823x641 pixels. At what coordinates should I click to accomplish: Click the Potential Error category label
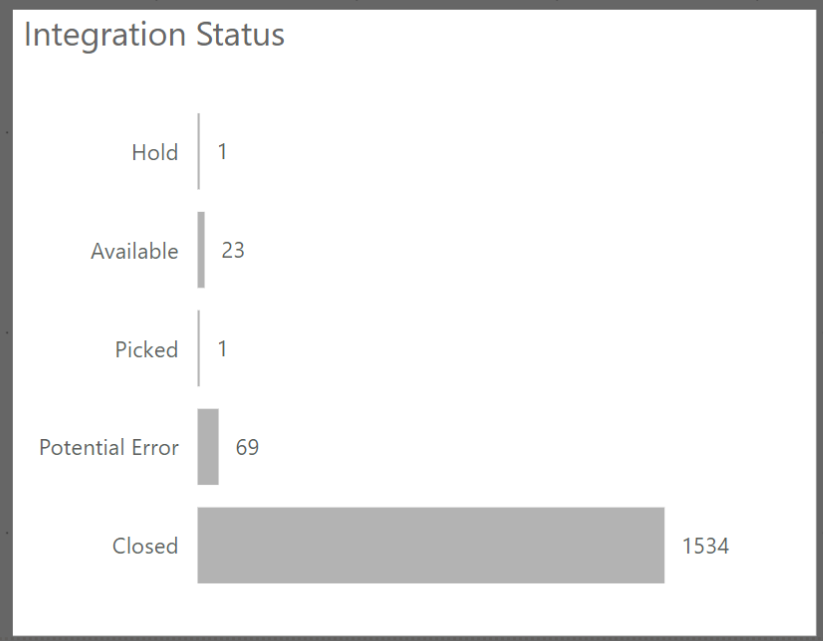click(109, 447)
